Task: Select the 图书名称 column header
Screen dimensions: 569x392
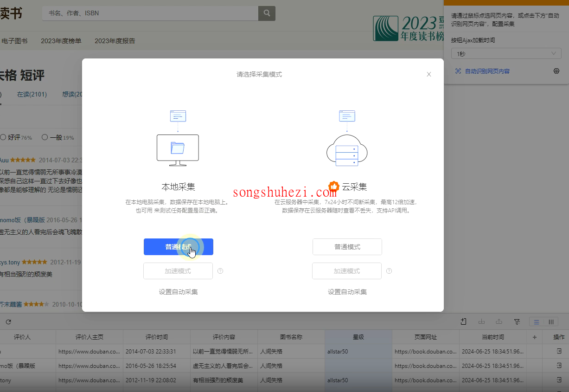Action: click(x=291, y=337)
